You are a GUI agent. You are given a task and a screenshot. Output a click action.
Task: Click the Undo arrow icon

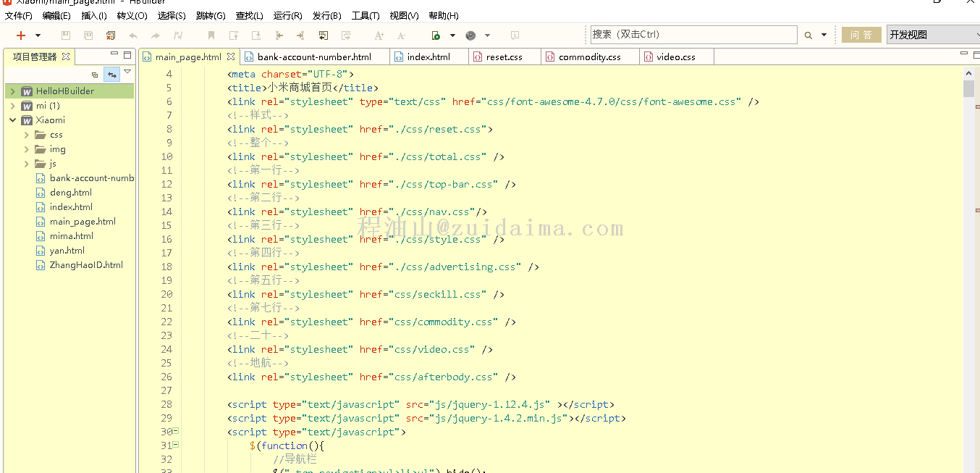[x=133, y=35]
